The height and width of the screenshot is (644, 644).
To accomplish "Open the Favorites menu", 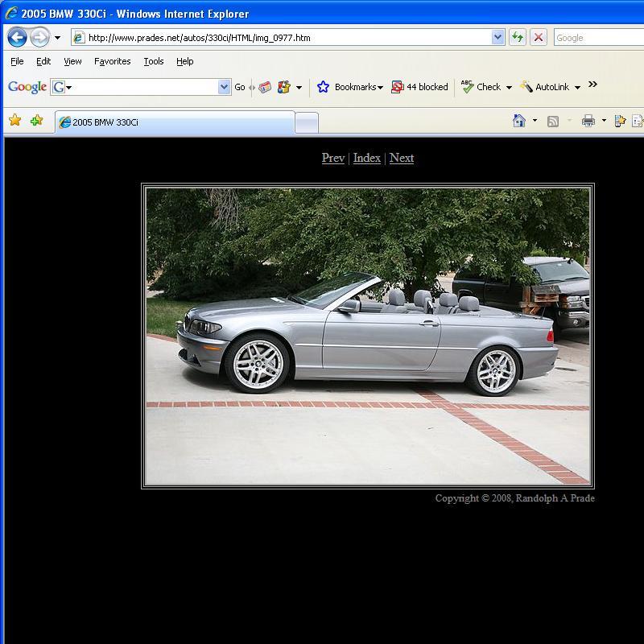I will [112, 61].
